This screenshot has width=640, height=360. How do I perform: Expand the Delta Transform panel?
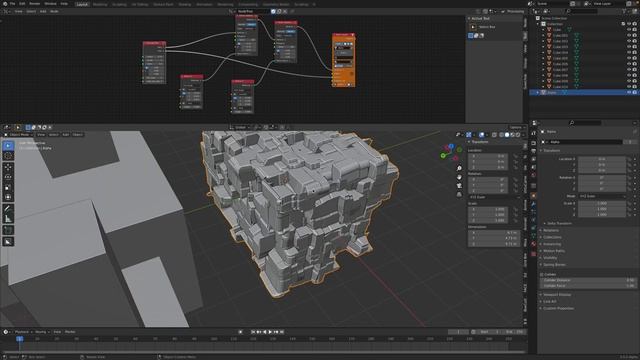[559, 224]
